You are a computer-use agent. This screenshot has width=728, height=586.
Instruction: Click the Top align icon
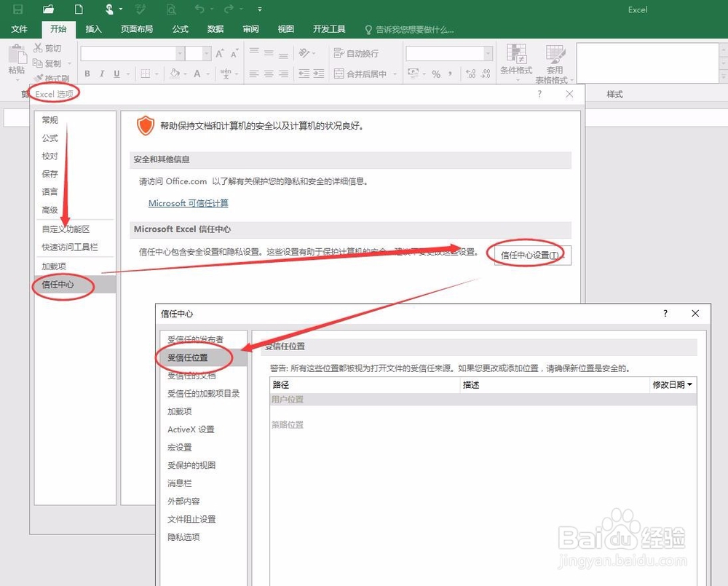click(x=254, y=52)
